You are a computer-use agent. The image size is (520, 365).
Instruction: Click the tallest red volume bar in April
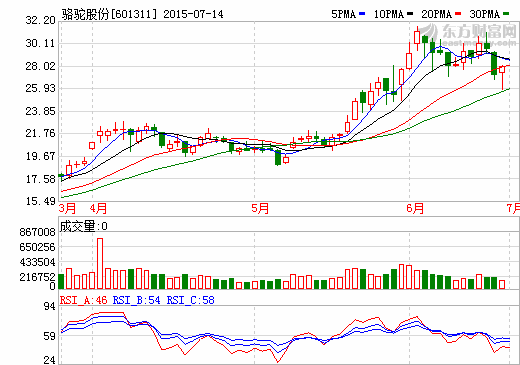(x=100, y=263)
